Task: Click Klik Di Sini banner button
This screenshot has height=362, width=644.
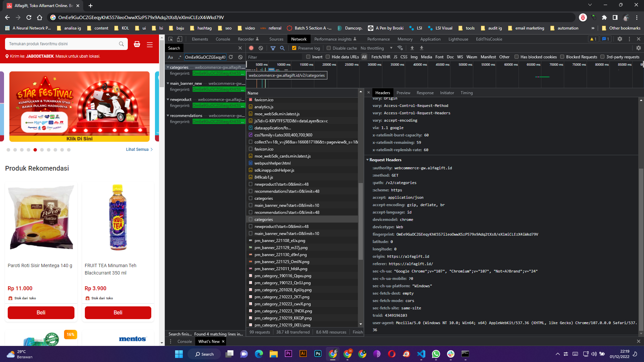Action: (79, 138)
